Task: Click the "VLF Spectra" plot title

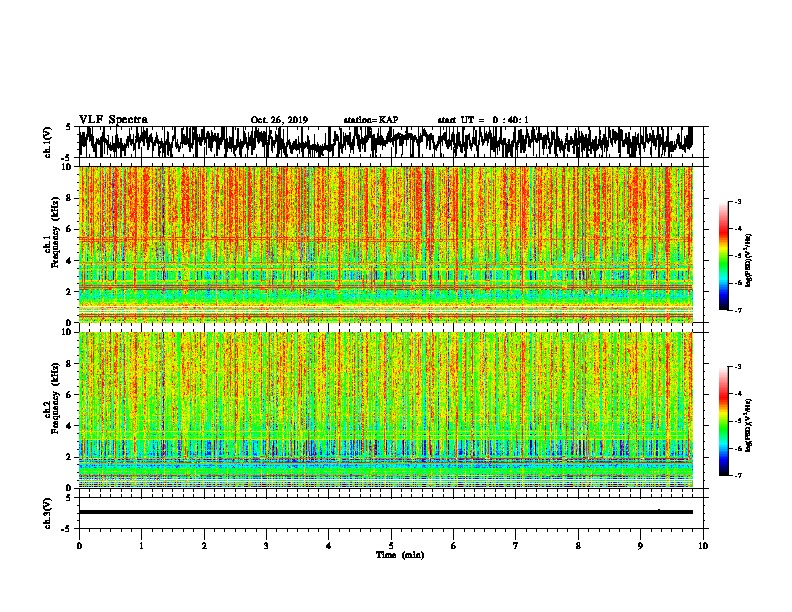Action: 113,120
